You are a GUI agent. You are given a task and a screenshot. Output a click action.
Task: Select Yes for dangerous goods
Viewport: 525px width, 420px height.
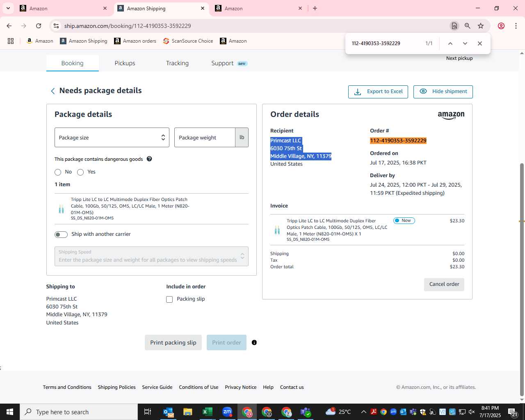(x=80, y=172)
